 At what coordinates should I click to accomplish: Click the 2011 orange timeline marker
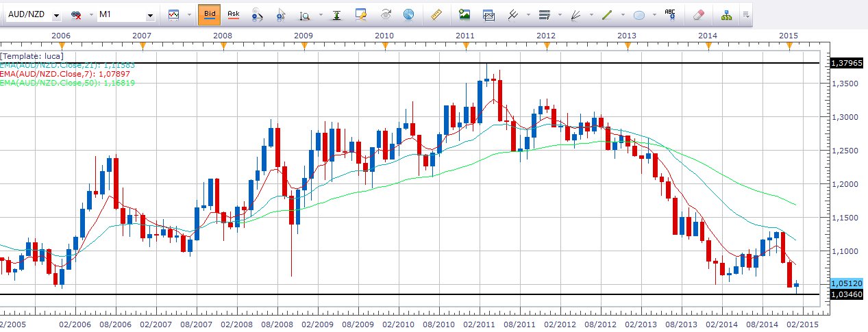(x=466, y=45)
